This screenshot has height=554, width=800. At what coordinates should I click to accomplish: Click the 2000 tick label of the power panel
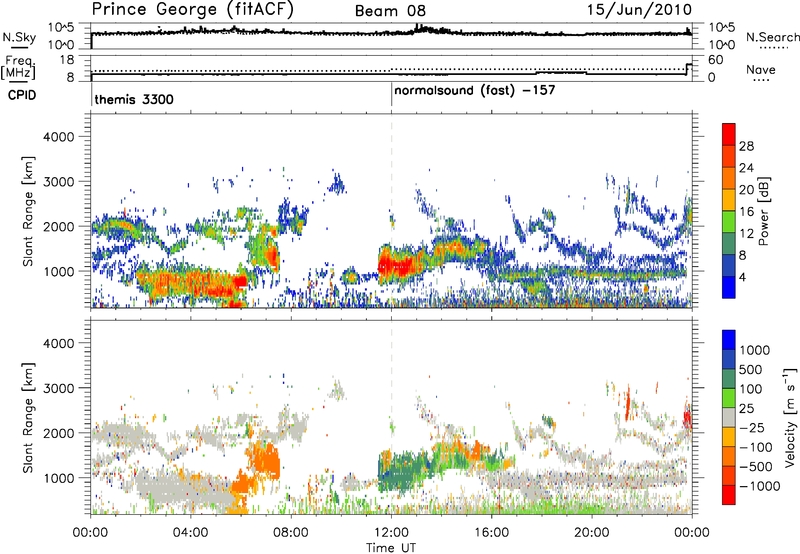[59, 226]
